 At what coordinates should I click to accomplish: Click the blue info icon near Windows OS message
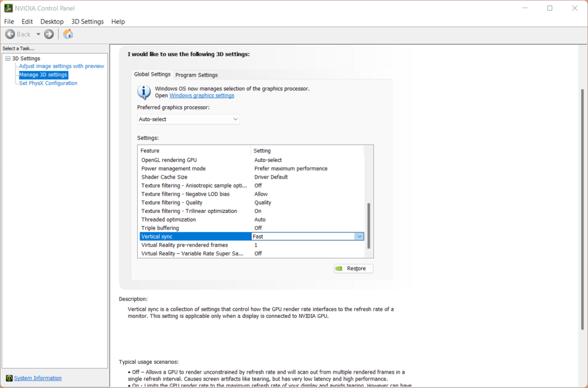click(x=144, y=92)
